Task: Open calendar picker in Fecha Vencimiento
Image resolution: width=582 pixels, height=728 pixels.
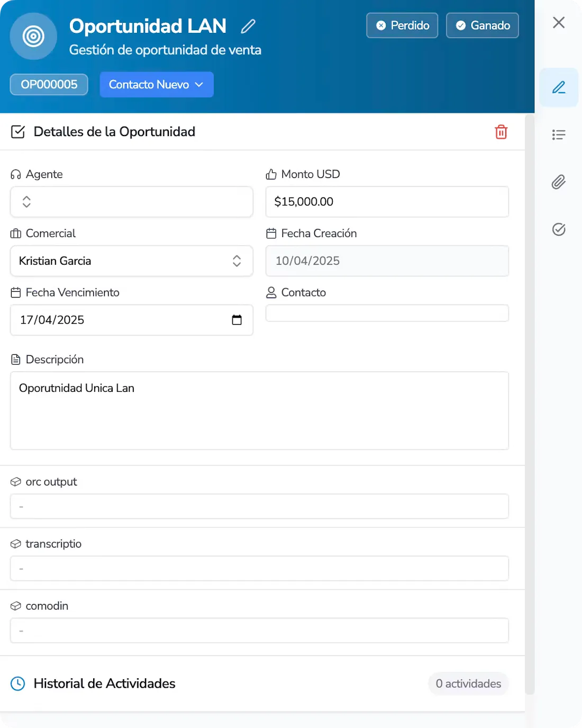Action: coord(237,320)
